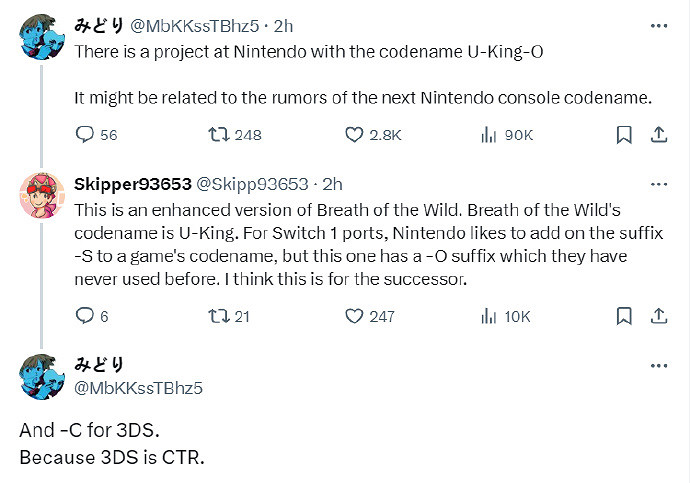690x483 pixels.
Task: View analytics showing 90K views
Action: pos(489,134)
